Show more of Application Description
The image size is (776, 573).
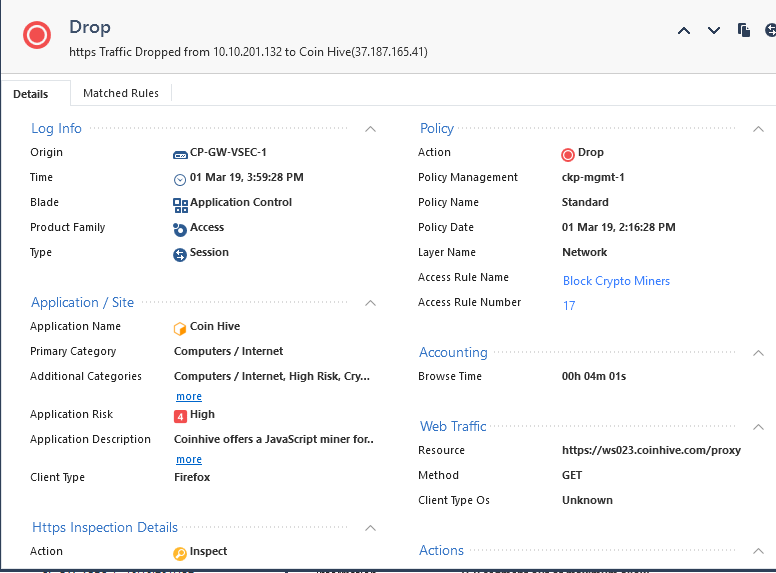[189, 459]
